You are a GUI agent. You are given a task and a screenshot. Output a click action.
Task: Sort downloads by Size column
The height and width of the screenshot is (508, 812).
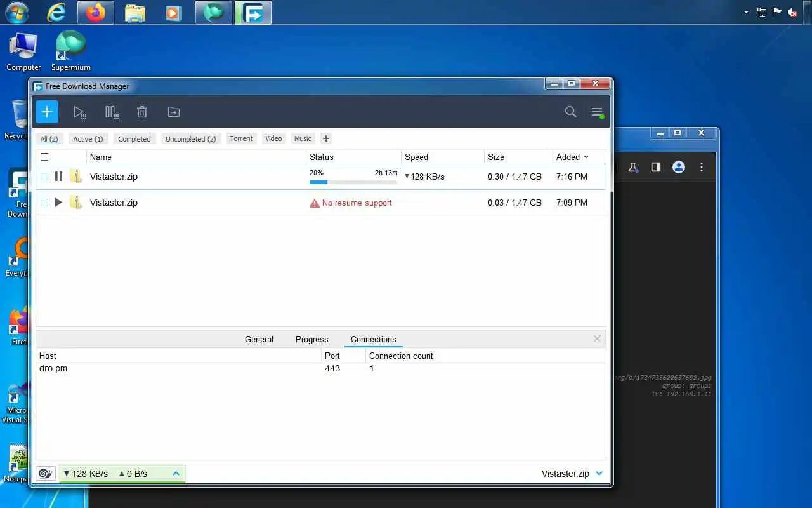[x=518, y=157]
